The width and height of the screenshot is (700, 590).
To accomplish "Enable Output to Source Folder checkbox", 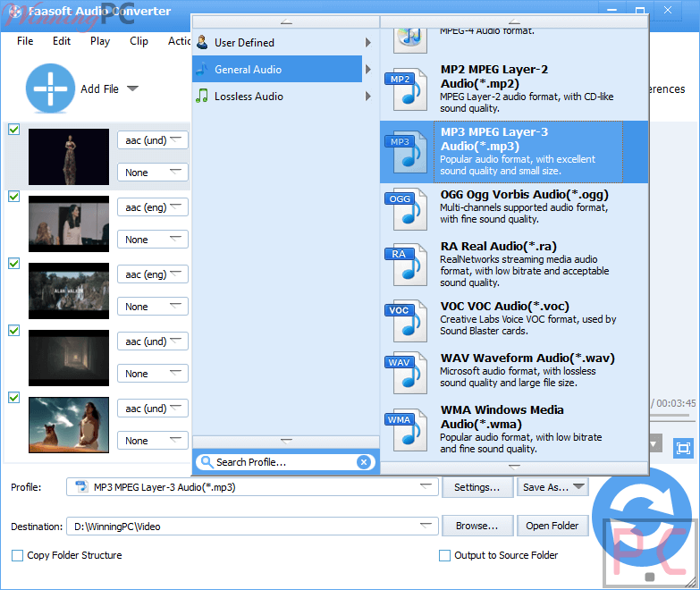I will [444, 555].
